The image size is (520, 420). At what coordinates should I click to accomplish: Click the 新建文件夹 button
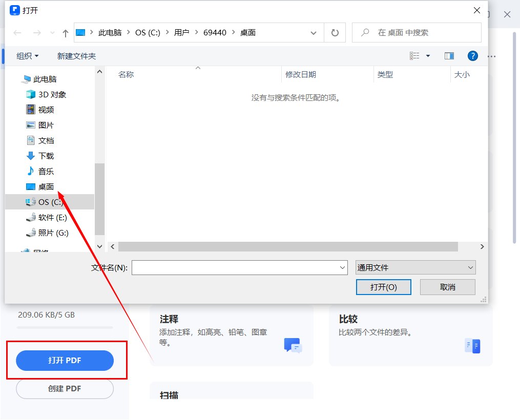pyautogui.click(x=77, y=56)
